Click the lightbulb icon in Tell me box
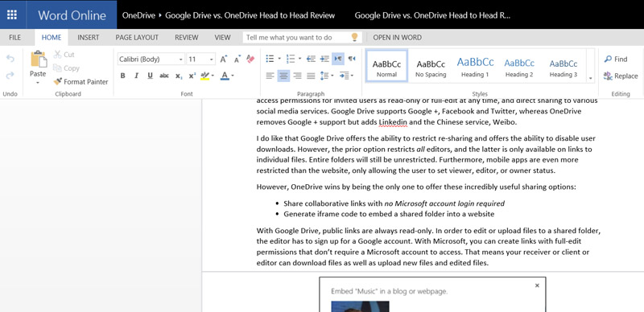The image size is (644, 312). pos(355,37)
